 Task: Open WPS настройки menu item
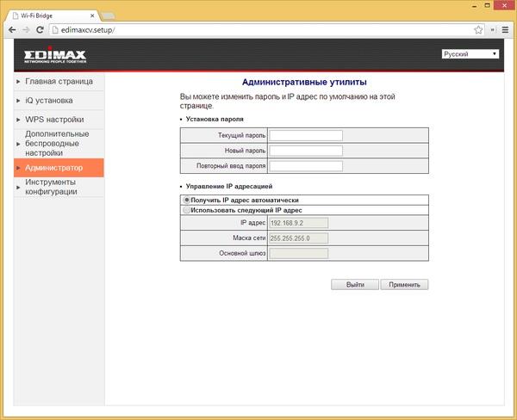59,120
